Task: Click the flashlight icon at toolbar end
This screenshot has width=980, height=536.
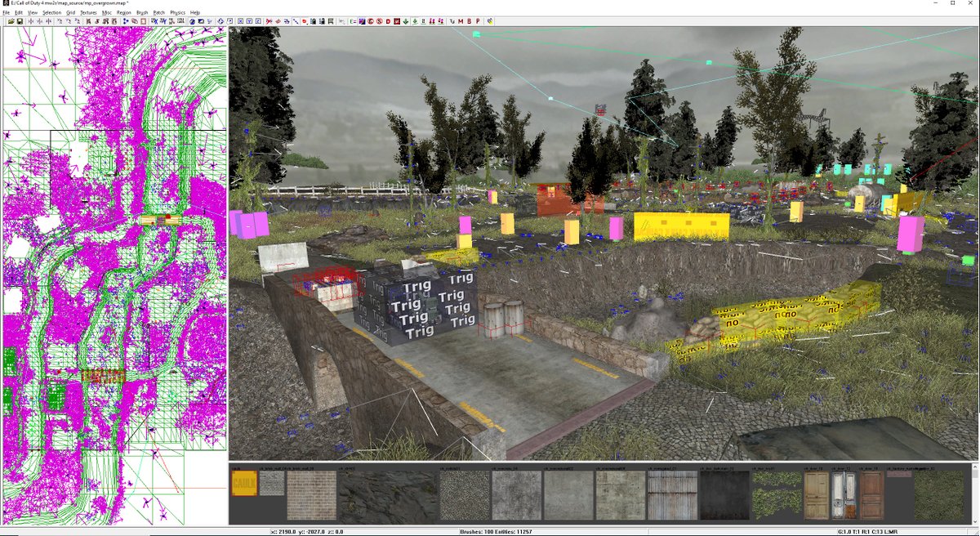Action: pos(490,21)
